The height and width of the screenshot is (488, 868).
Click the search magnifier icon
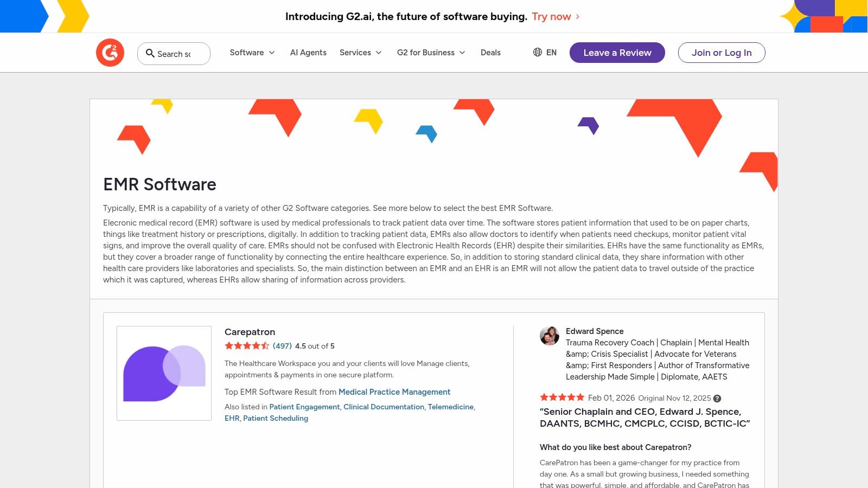[150, 53]
